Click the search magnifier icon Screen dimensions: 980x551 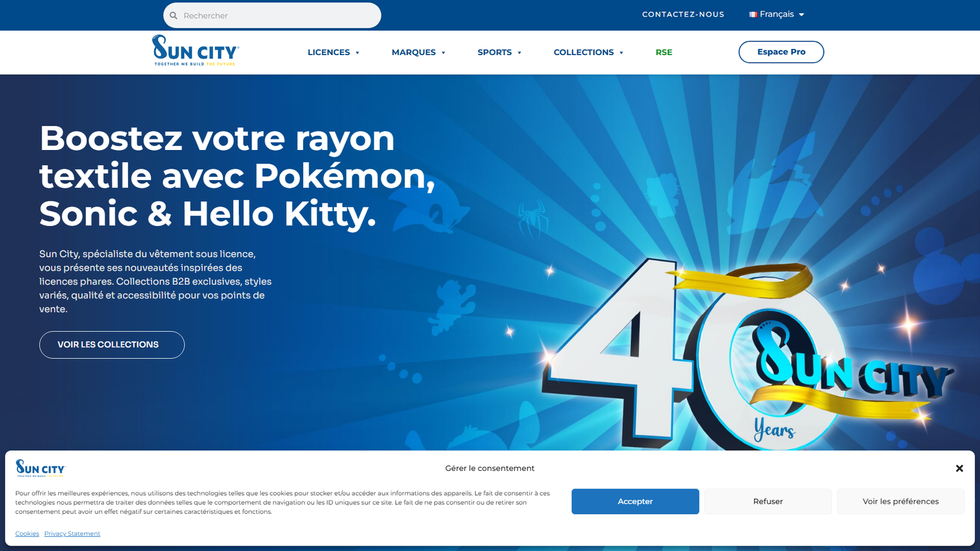[x=174, y=15]
